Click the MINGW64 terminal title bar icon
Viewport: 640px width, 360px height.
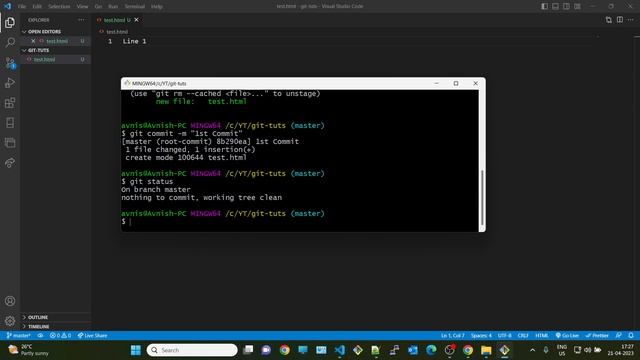pyautogui.click(x=127, y=83)
